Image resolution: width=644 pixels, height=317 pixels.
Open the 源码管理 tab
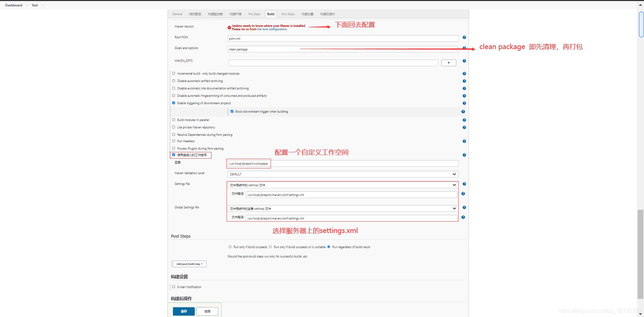(195, 14)
